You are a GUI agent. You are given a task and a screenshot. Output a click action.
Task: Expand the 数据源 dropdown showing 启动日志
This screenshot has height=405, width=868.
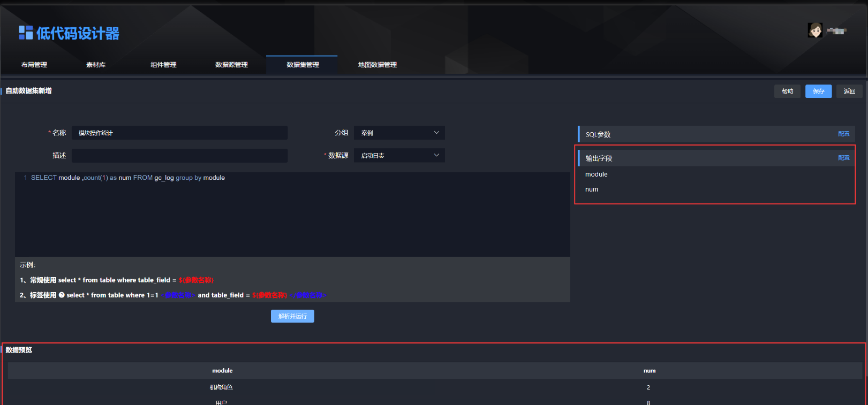pyautogui.click(x=399, y=155)
